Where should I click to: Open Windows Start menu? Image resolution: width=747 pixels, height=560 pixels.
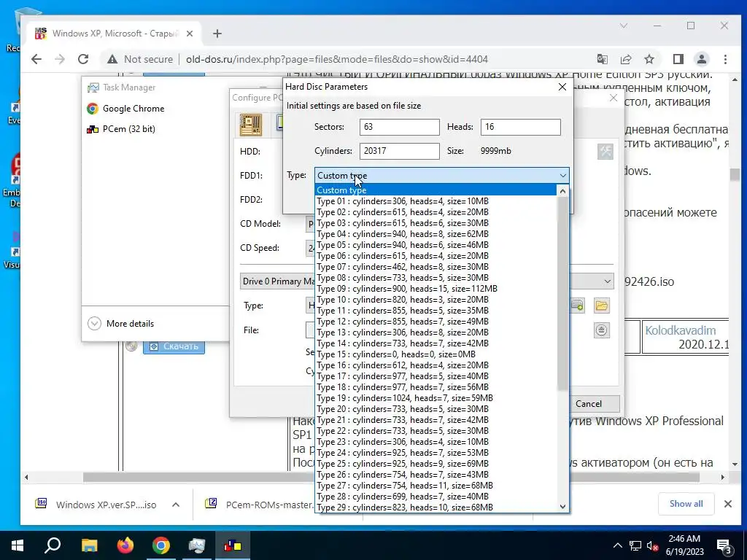tap(18, 545)
